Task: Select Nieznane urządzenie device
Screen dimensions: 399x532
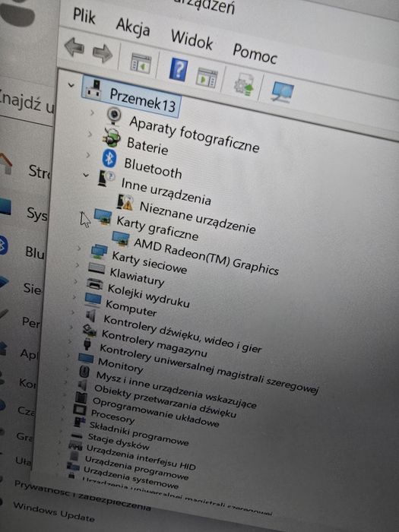Action: [x=198, y=218]
